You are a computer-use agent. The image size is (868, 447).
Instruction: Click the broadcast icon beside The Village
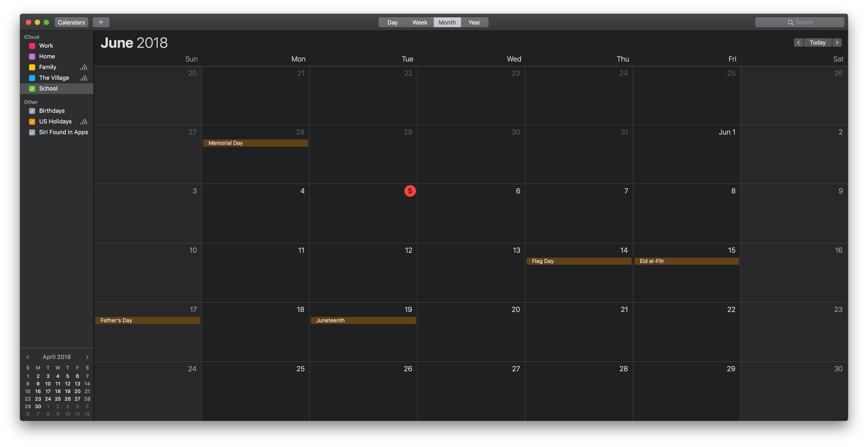[83, 78]
